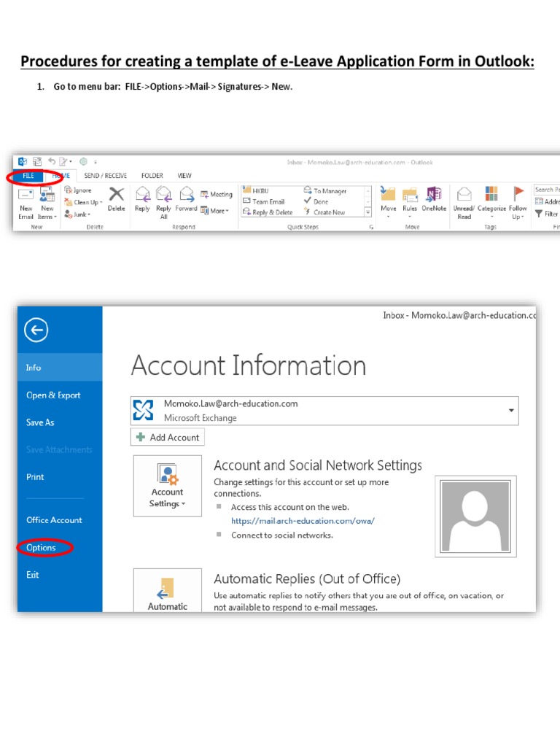The image size is (560, 747).
Task: Go back using the backstage arrow
Action: (36, 330)
